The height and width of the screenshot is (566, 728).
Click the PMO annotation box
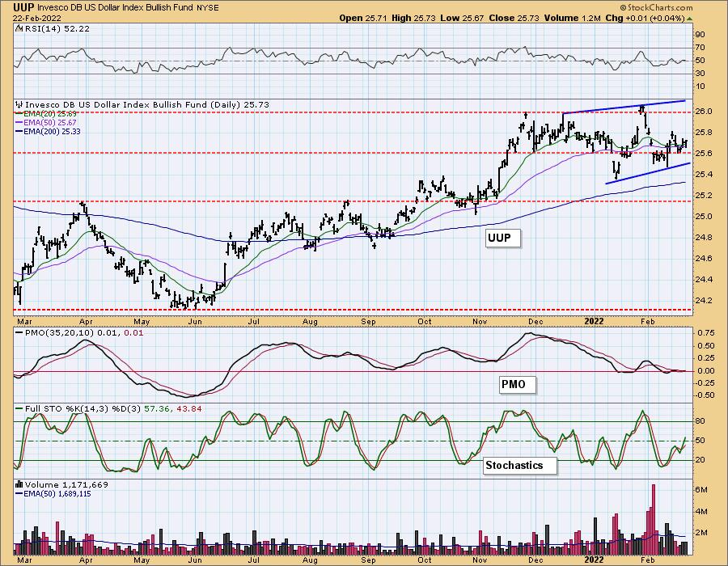tap(517, 385)
